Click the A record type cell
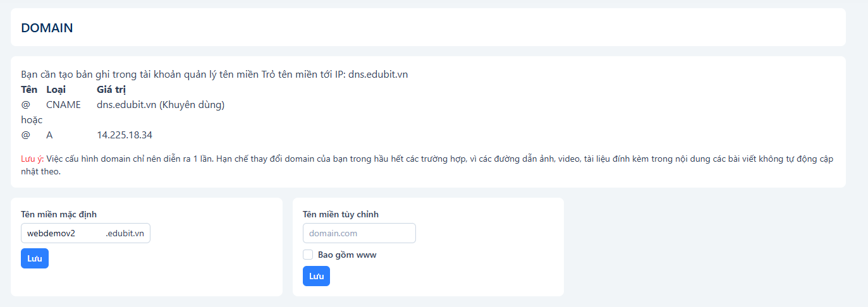This screenshot has height=307, width=868. (50, 135)
